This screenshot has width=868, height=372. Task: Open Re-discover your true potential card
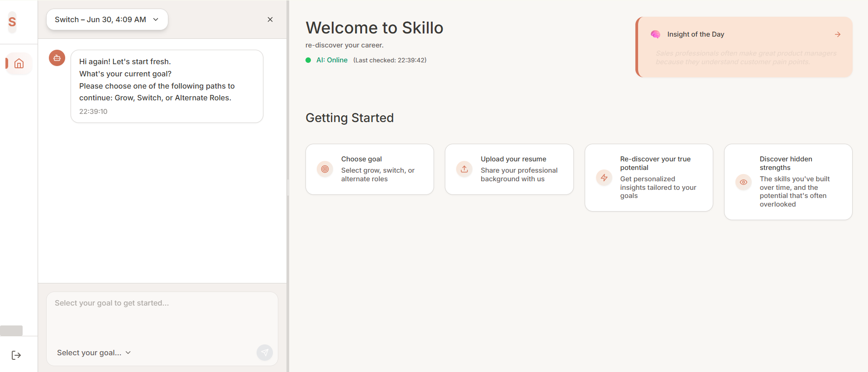tap(649, 178)
